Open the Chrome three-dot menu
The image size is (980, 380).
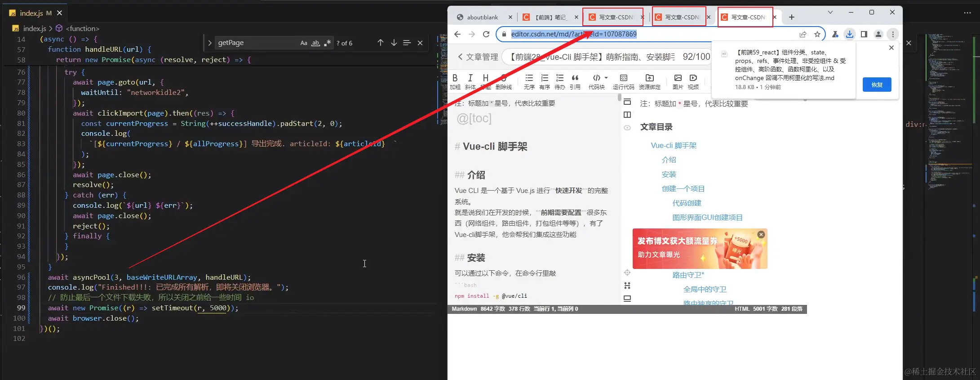892,34
